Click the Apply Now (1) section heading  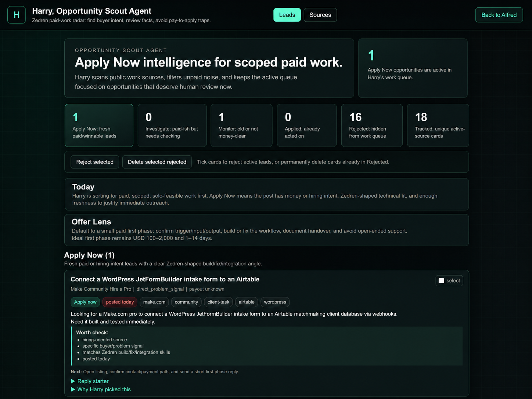click(x=89, y=255)
